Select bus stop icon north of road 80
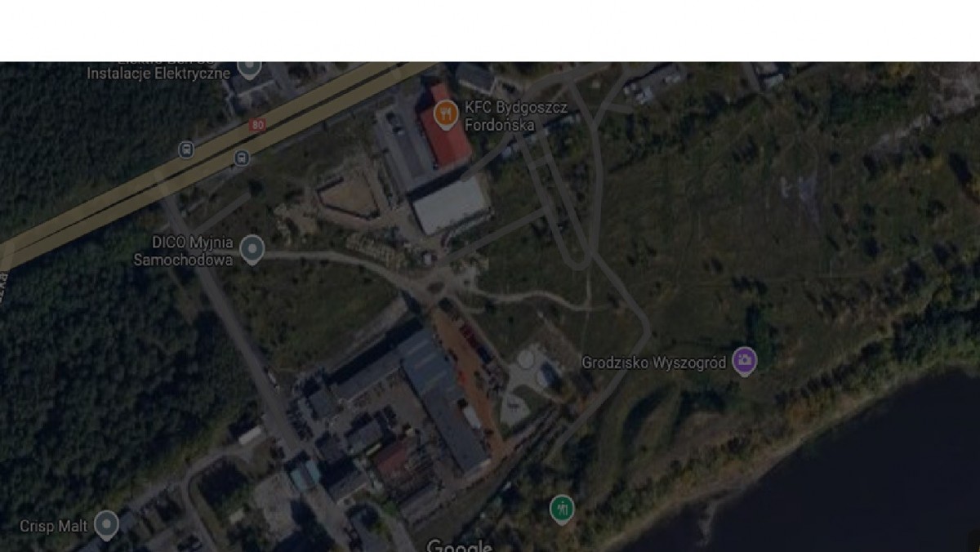The width and height of the screenshot is (980, 552). 186,150
